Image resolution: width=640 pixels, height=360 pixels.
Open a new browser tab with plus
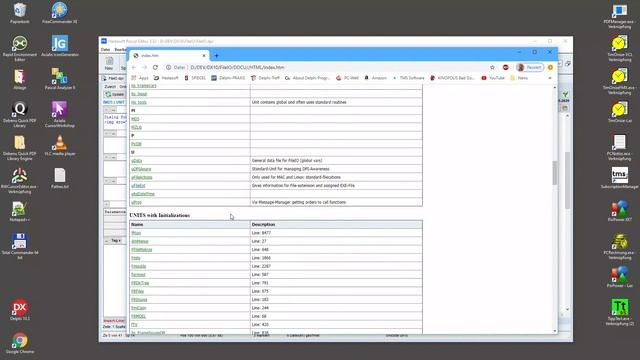click(x=217, y=56)
